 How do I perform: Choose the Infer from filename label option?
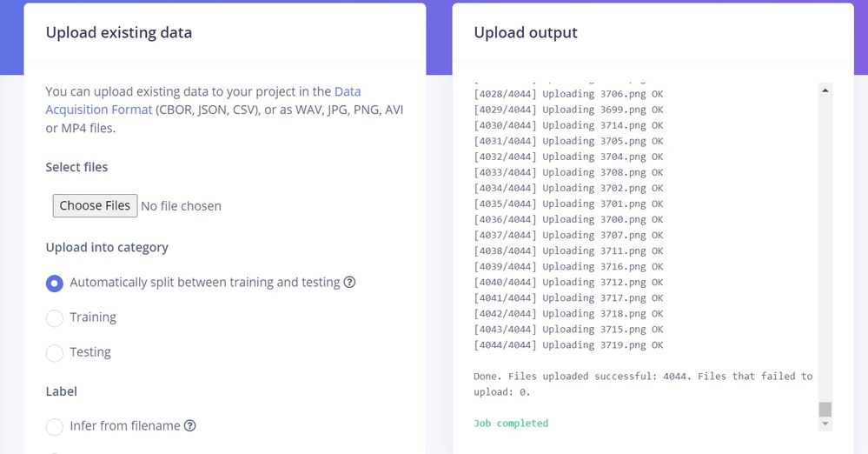click(55, 426)
